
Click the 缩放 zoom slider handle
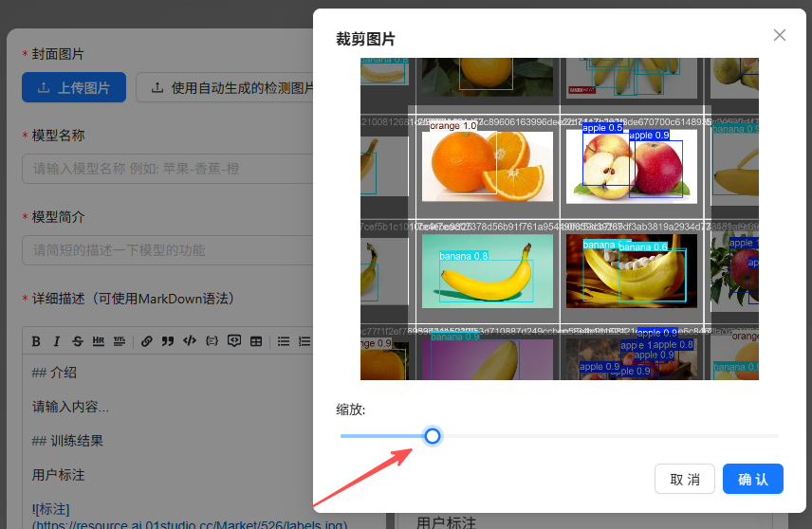coord(433,436)
